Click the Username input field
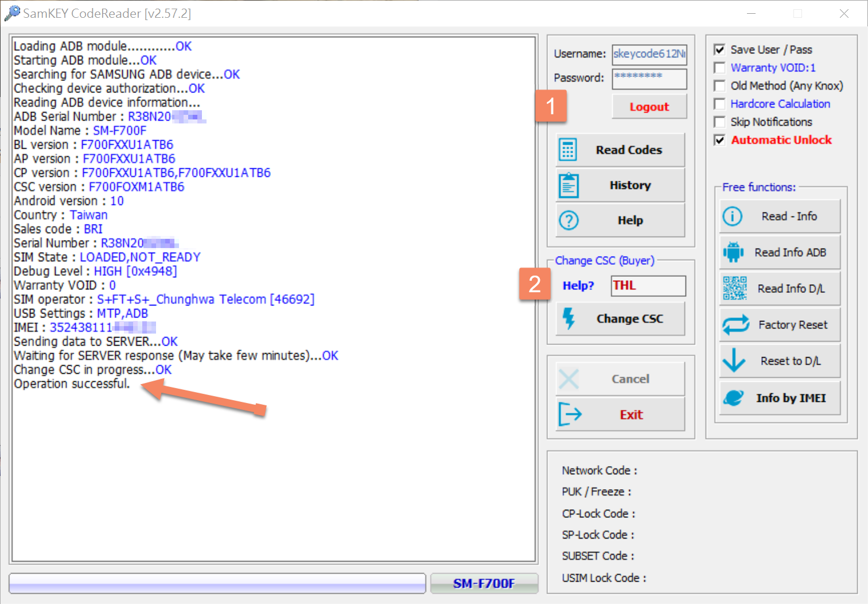The height and width of the screenshot is (604, 868). coord(649,54)
